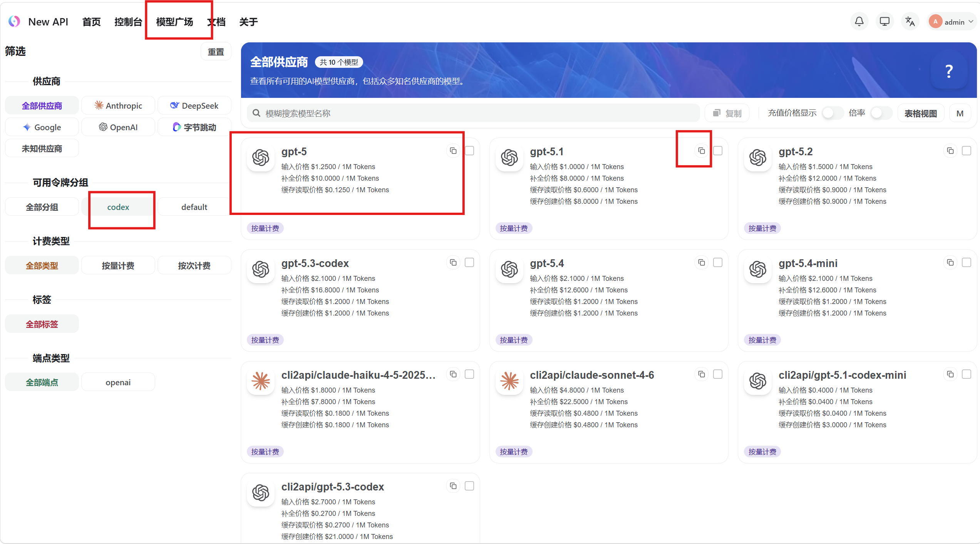
Task: Click the monitor theme switch icon
Action: [x=885, y=22]
